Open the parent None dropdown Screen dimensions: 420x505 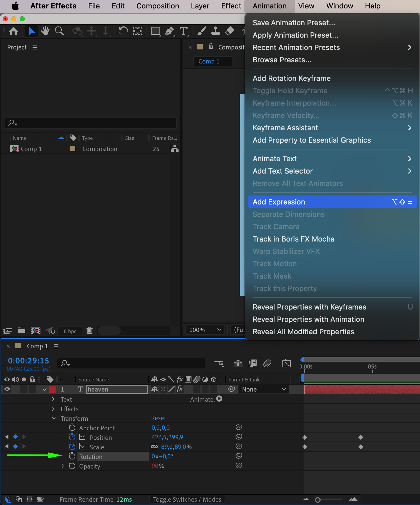click(x=263, y=389)
